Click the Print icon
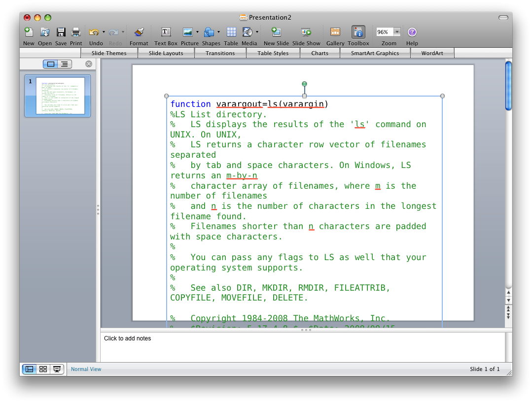532x403 pixels. [76, 33]
